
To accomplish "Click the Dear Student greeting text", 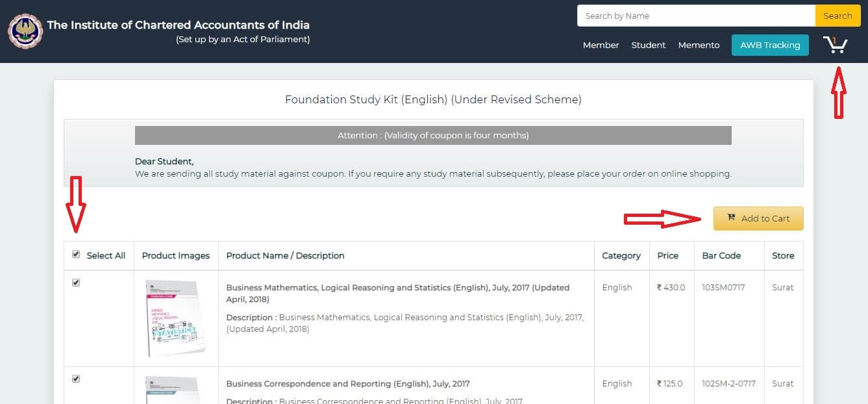I will (x=164, y=161).
